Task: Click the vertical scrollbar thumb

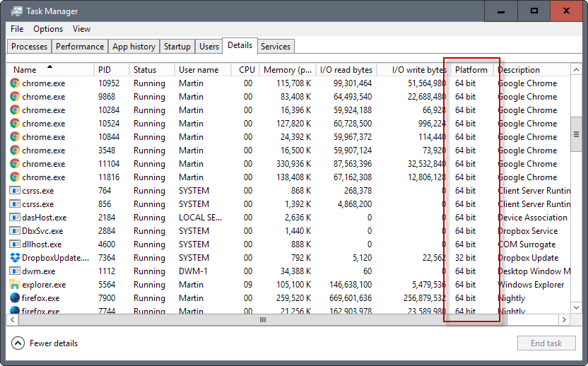Action: [576, 134]
